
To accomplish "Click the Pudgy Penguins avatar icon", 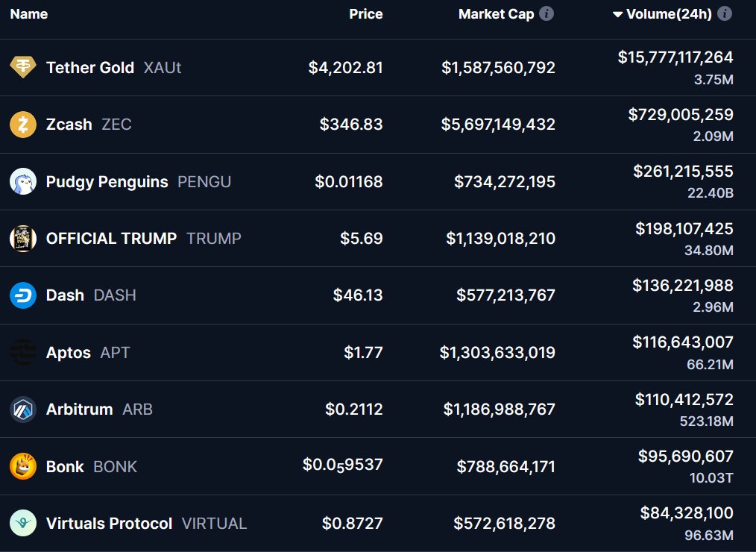I will (22, 181).
